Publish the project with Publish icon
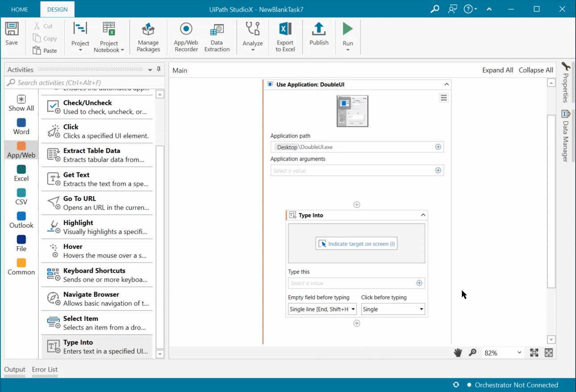Viewport: 576px width, 392px height. click(319, 34)
